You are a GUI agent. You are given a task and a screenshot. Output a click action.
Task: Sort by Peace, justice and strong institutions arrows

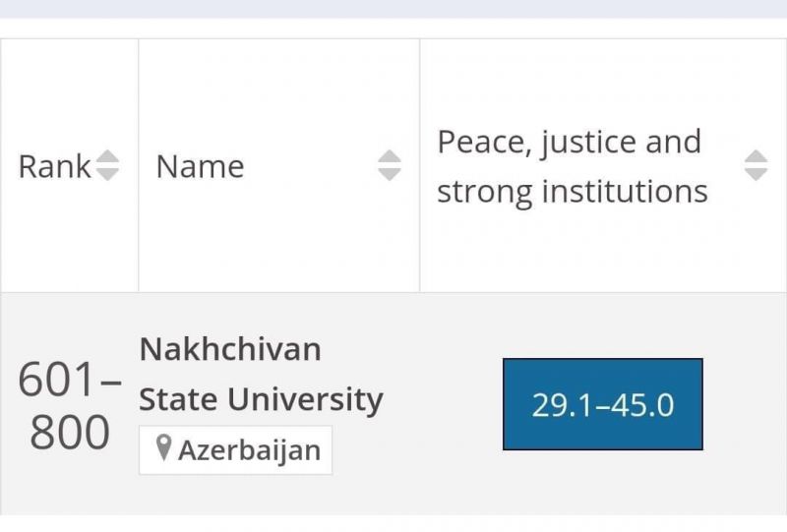(x=756, y=165)
